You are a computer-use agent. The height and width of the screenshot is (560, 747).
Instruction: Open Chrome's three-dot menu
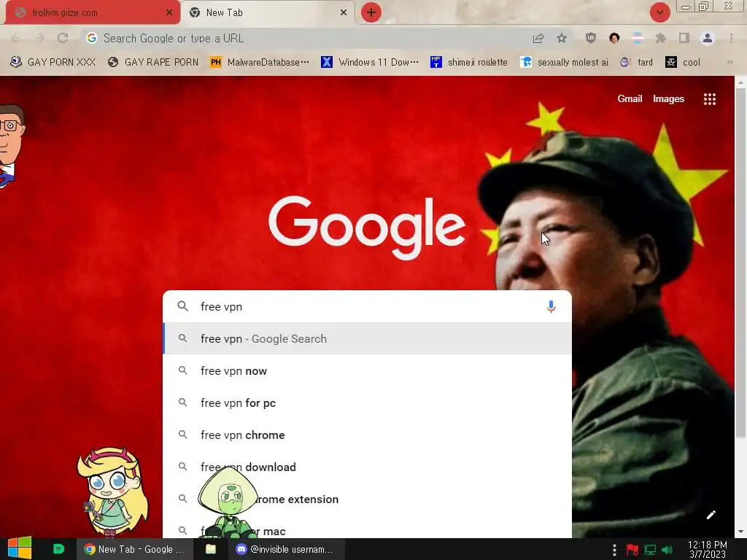tap(731, 38)
